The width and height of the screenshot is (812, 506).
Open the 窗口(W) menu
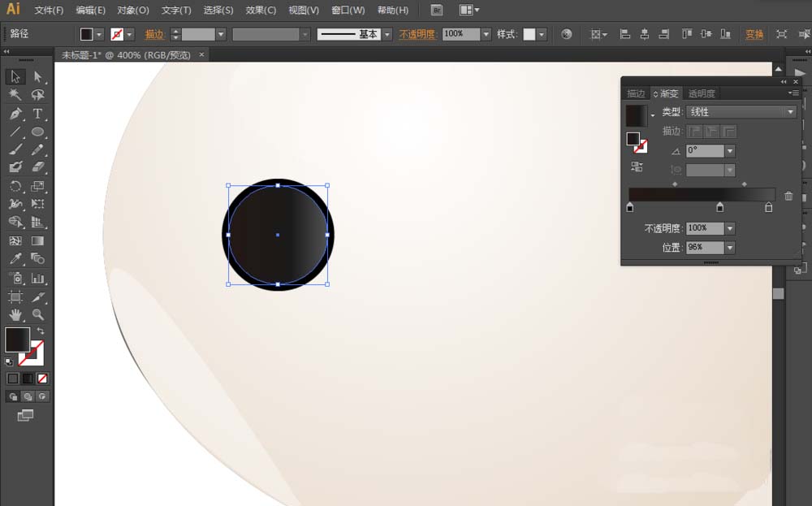coord(348,11)
